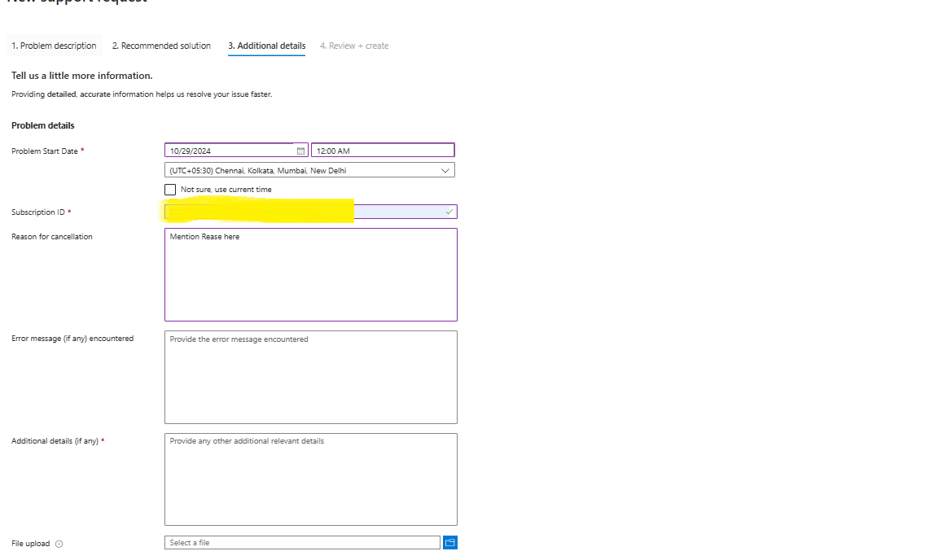Click the 'Error message (if any) encountered' label
The height and width of the screenshot is (560, 938).
[72, 339]
